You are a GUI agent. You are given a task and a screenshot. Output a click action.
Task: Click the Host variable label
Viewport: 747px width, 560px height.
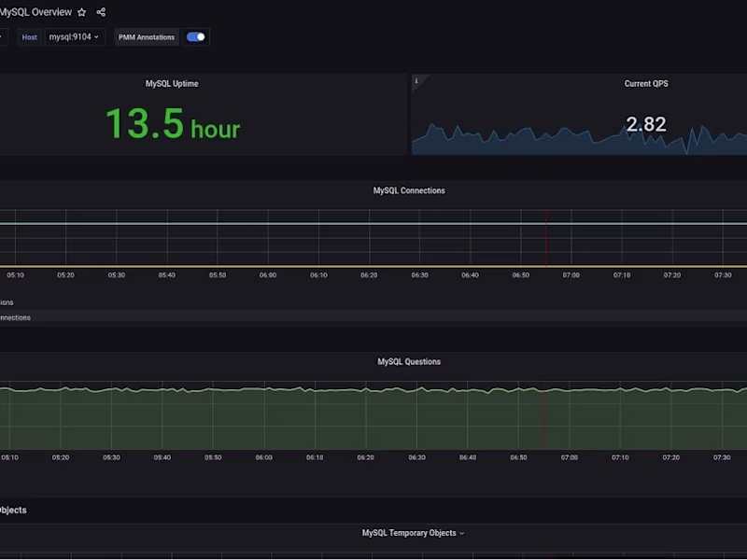tap(30, 37)
